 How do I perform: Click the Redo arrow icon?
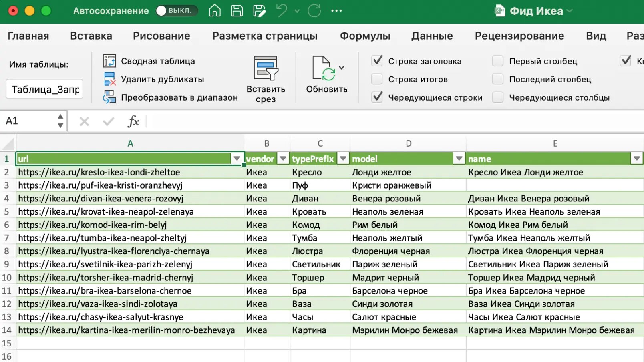click(314, 11)
